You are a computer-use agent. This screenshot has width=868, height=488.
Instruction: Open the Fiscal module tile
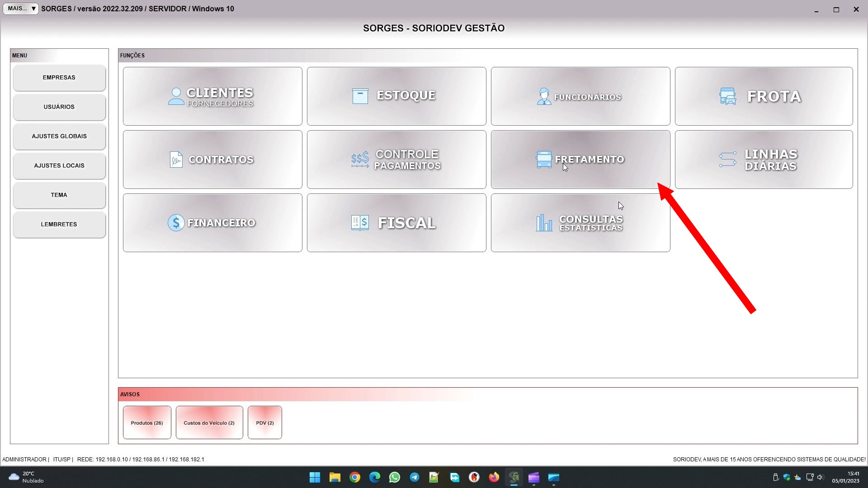[x=396, y=223]
